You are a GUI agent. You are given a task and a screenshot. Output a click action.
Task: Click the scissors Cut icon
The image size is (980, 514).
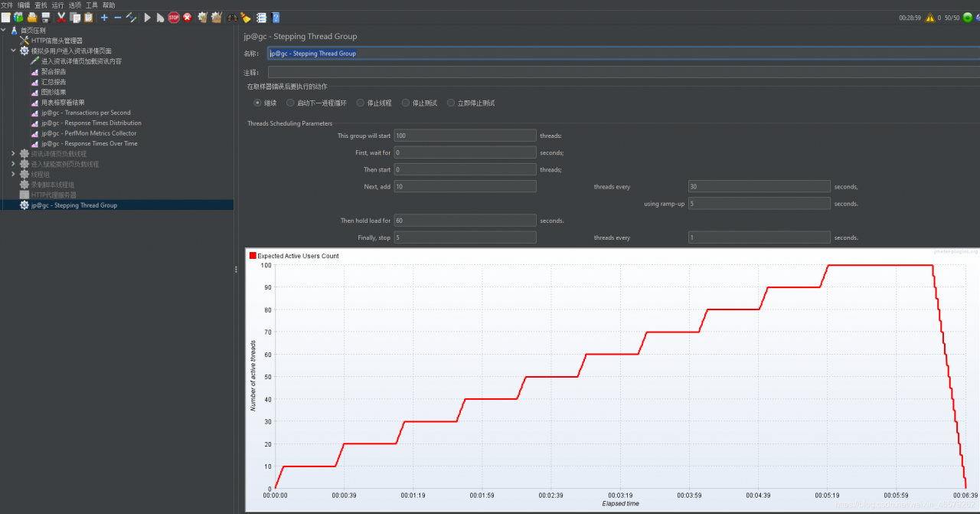pos(62,17)
